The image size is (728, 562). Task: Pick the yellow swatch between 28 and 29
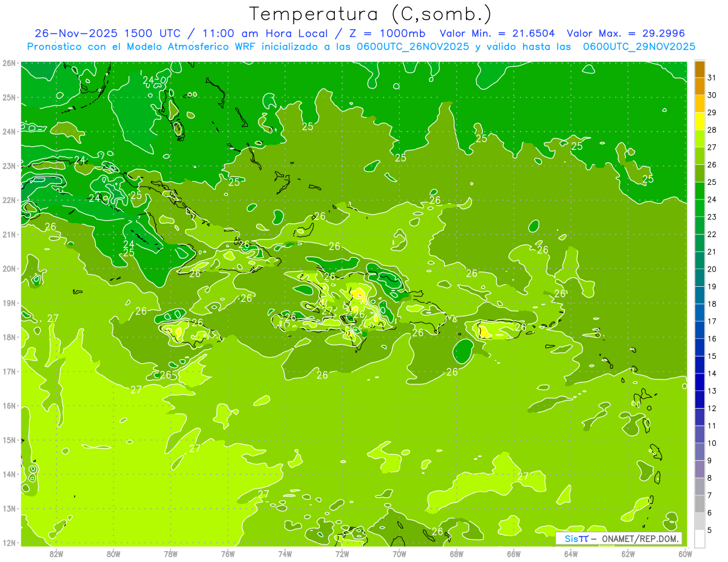pyautogui.click(x=699, y=121)
